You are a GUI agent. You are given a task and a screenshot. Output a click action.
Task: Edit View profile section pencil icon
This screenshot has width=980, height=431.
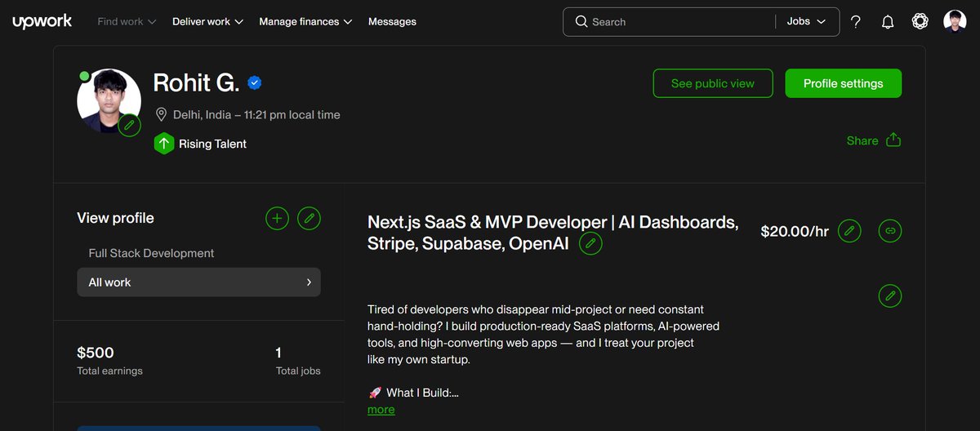[x=309, y=218]
